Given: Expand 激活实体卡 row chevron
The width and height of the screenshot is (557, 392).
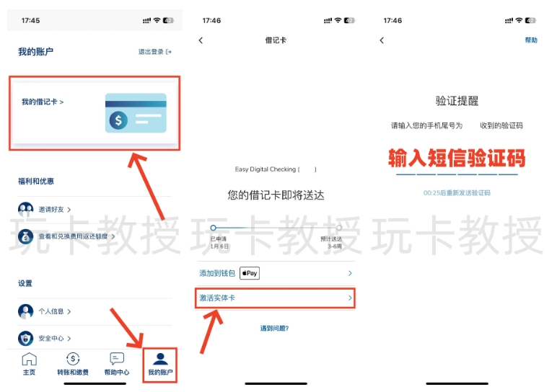Looking at the screenshot, I should pyautogui.click(x=350, y=298).
